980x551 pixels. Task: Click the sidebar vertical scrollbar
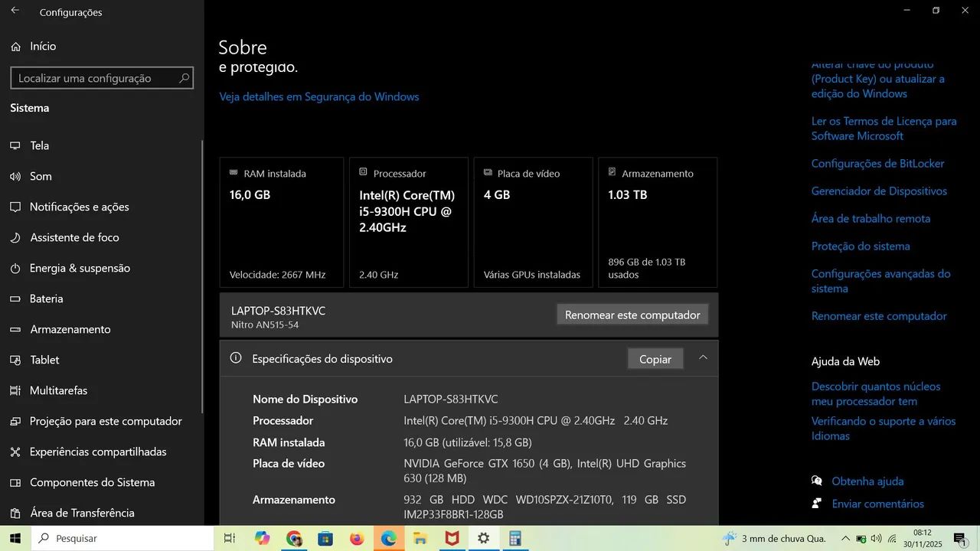[x=202, y=275]
